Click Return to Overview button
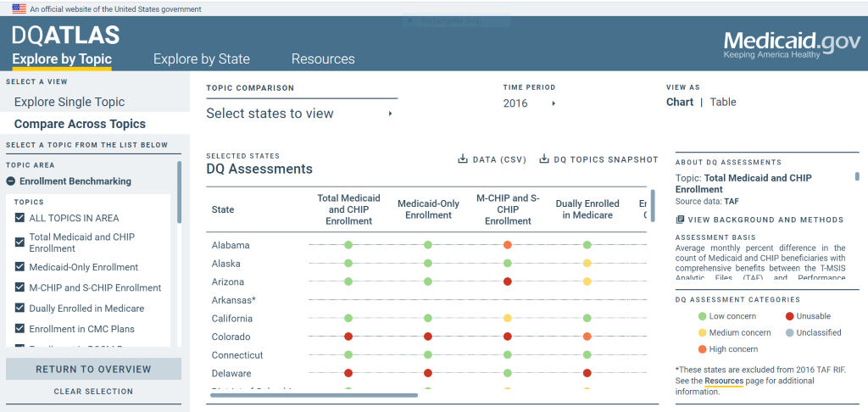Viewport: 868px width, 412px height. [x=93, y=369]
